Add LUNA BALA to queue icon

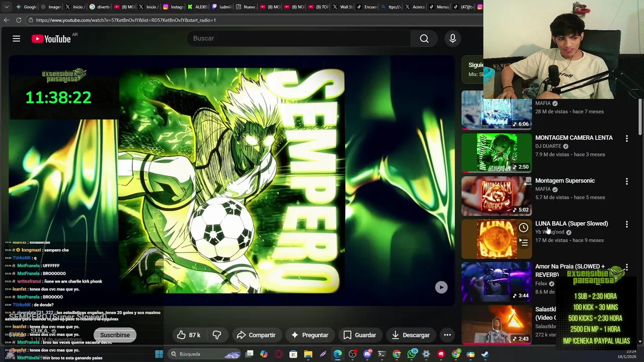coord(523,242)
